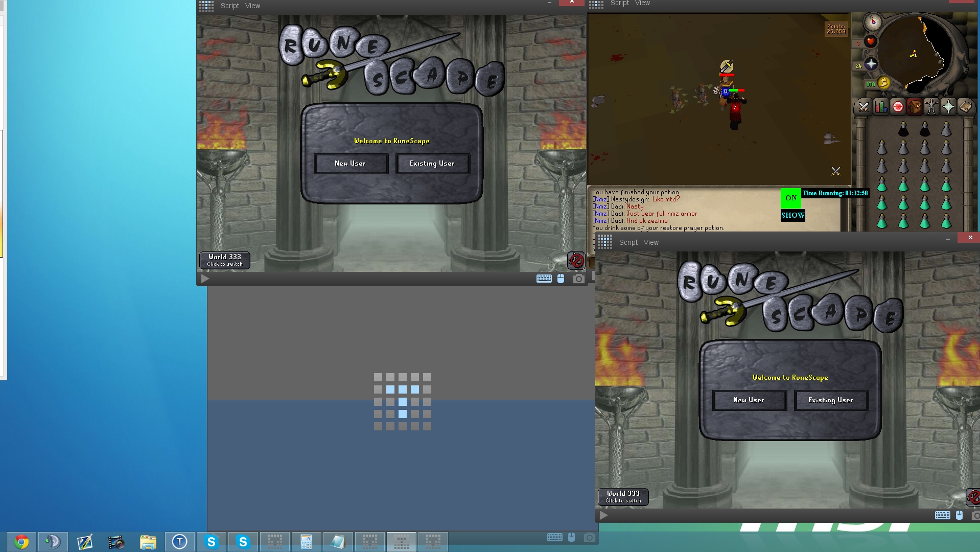Click the leftmost black potion in the inventory's top row
Screen dimensions: 980x552
[903, 129]
